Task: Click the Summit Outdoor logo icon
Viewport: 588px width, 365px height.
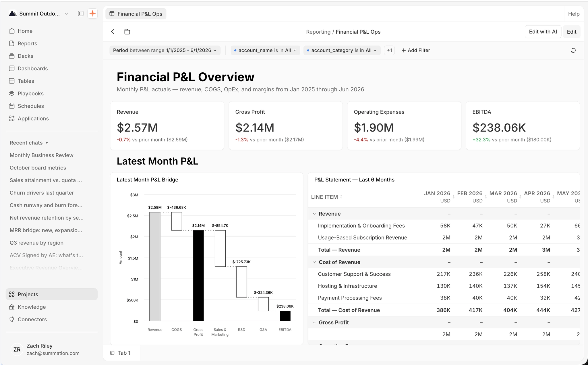Action: [13, 13]
